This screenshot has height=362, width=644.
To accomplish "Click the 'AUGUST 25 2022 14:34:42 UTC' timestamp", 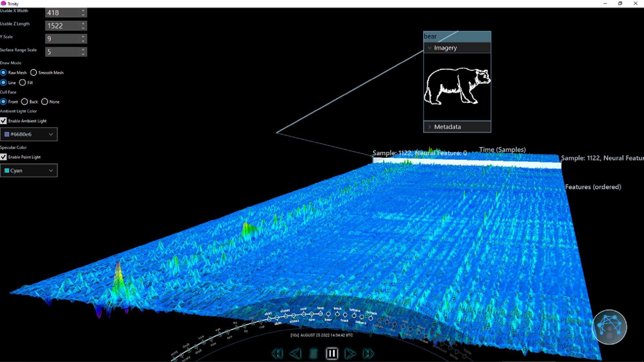I will [326, 335].
